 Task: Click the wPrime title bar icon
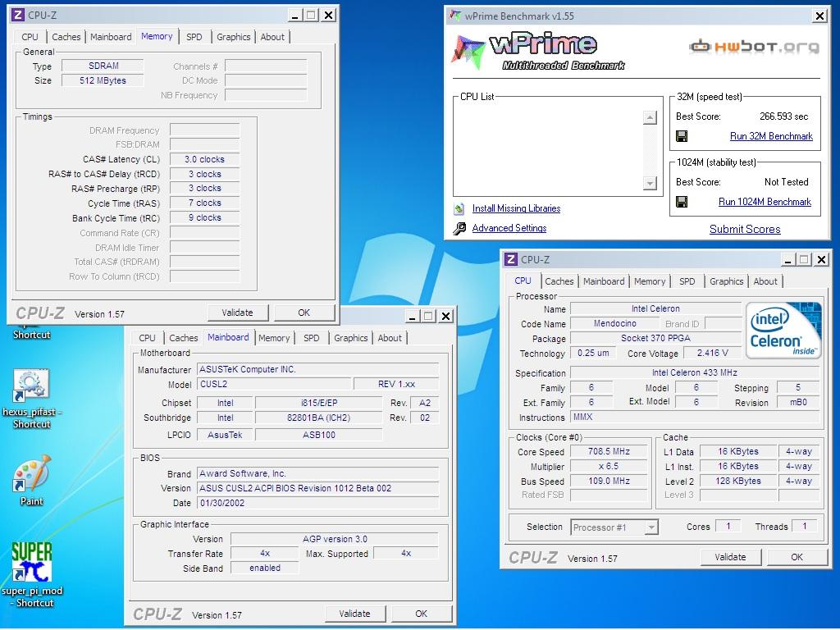tap(455, 16)
